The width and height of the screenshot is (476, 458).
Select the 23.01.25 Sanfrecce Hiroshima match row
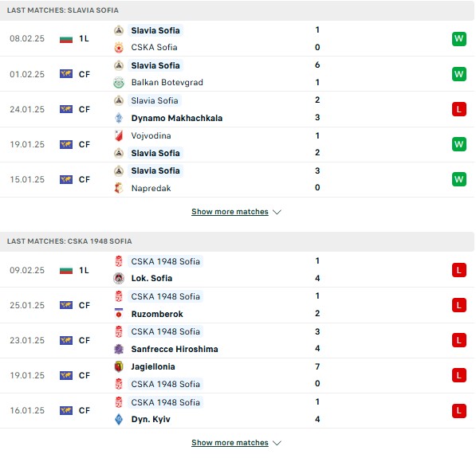coord(237,340)
